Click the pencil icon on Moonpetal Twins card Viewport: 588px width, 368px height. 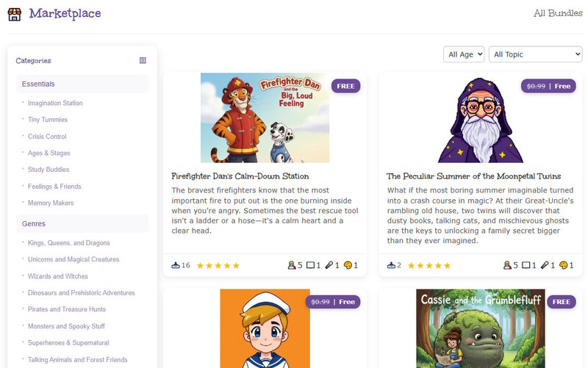point(545,265)
